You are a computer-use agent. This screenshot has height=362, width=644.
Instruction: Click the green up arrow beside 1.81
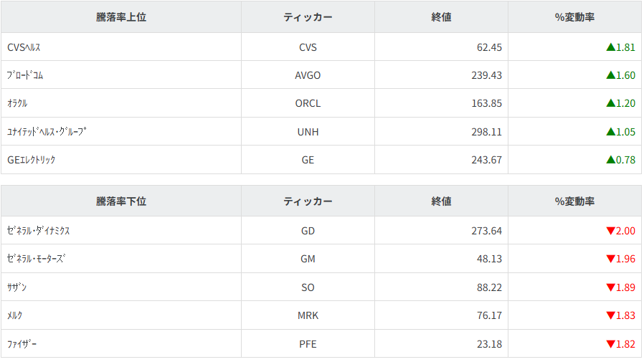[x=610, y=47]
